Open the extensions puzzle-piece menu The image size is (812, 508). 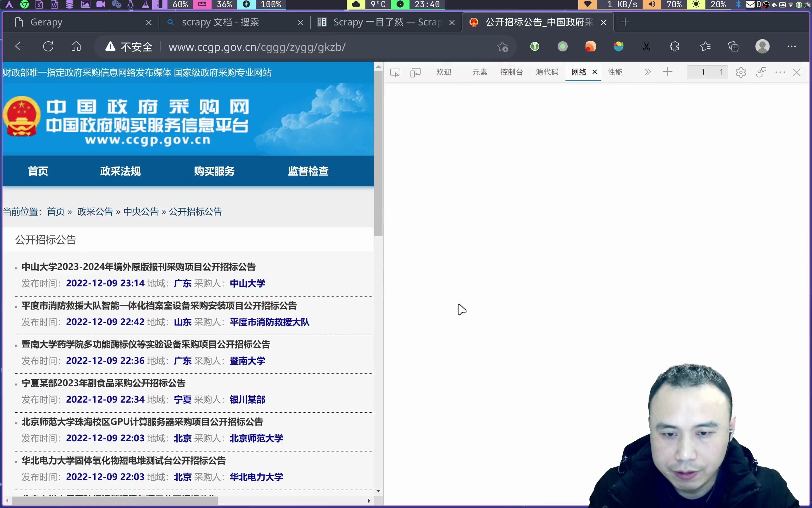pyautogui.click(x=674, y=46)
